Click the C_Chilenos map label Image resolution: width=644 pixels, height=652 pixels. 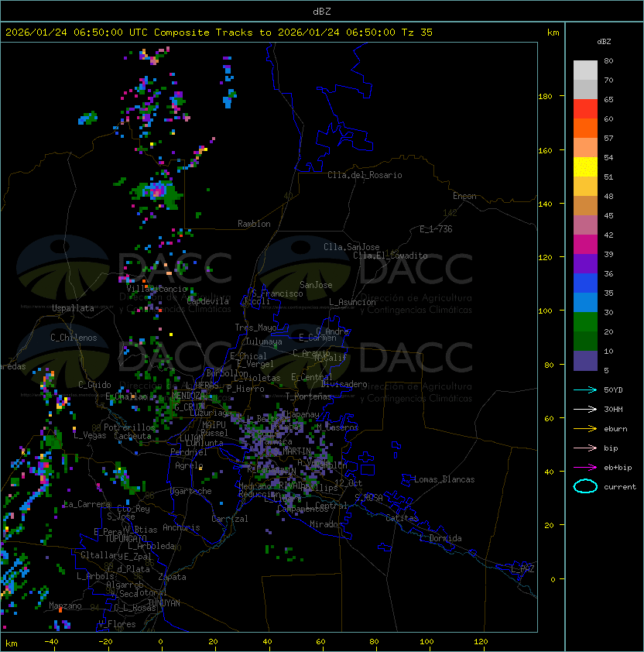(74, 338)
